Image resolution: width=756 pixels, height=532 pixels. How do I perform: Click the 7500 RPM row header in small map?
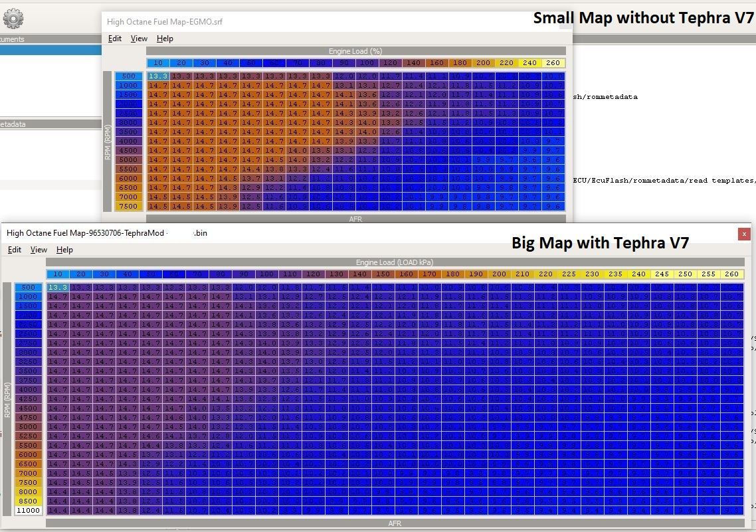[128, 207]
